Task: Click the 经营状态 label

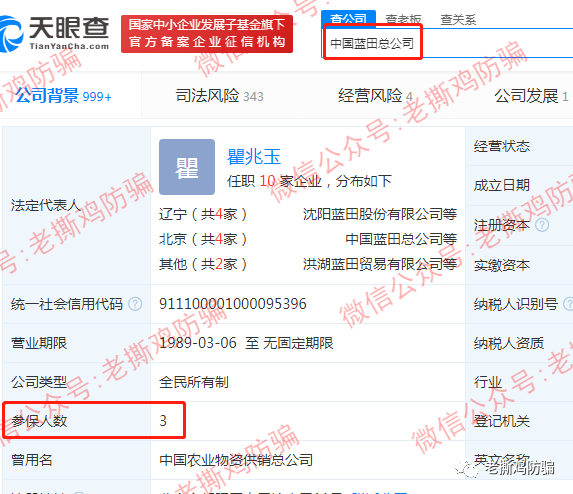Action: coord(502,146)
